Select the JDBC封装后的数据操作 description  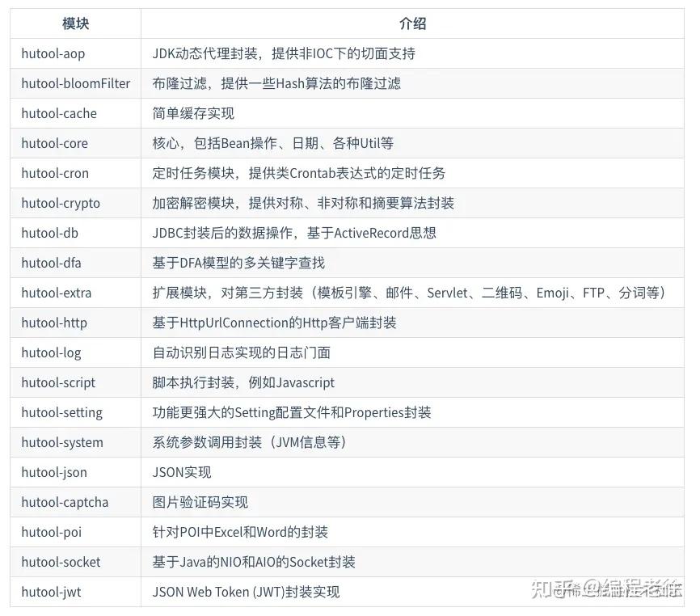pyautogui.click(x=294, y=233)
